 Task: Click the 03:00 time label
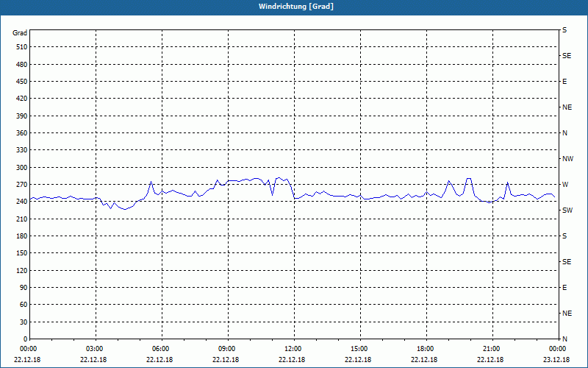point(94,349)
